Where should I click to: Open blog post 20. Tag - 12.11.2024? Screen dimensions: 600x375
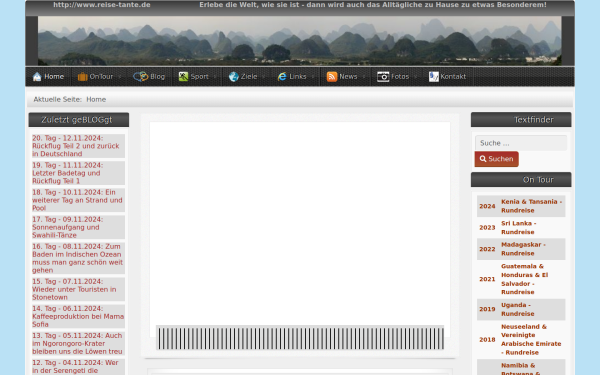78,146
